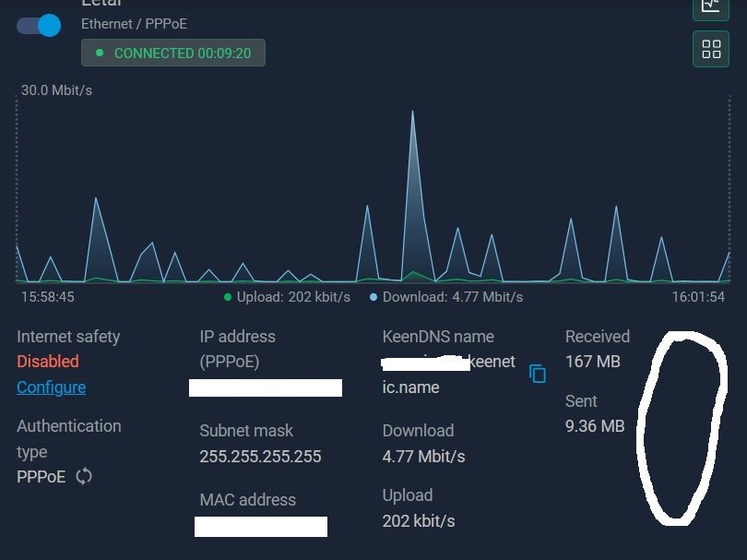
Task: Select the Upload: 202 kbit/s legend label
Action: (x=293, y=297)
